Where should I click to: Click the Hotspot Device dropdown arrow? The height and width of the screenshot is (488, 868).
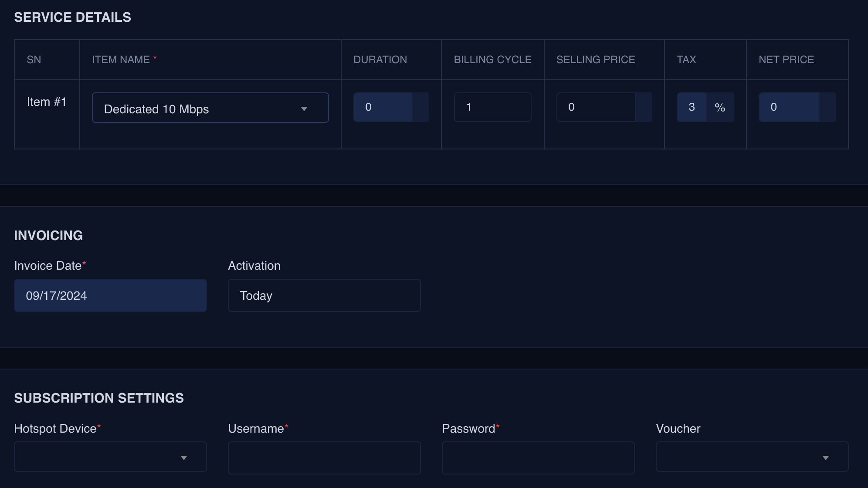(x=183, y=457)
